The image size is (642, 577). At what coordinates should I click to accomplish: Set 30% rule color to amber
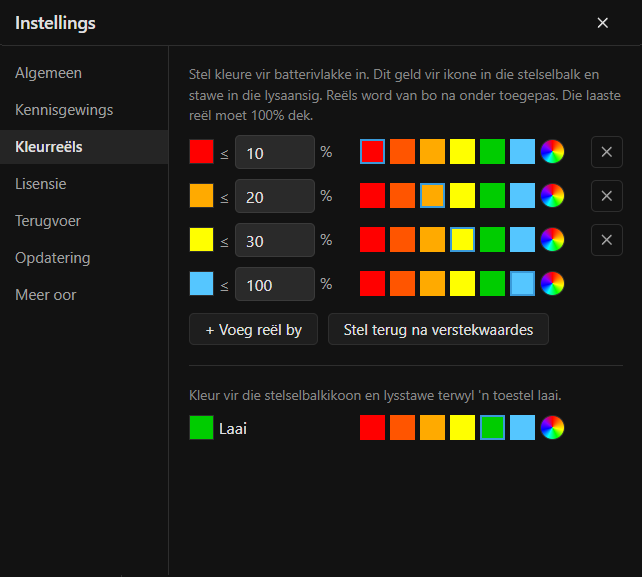432,240
